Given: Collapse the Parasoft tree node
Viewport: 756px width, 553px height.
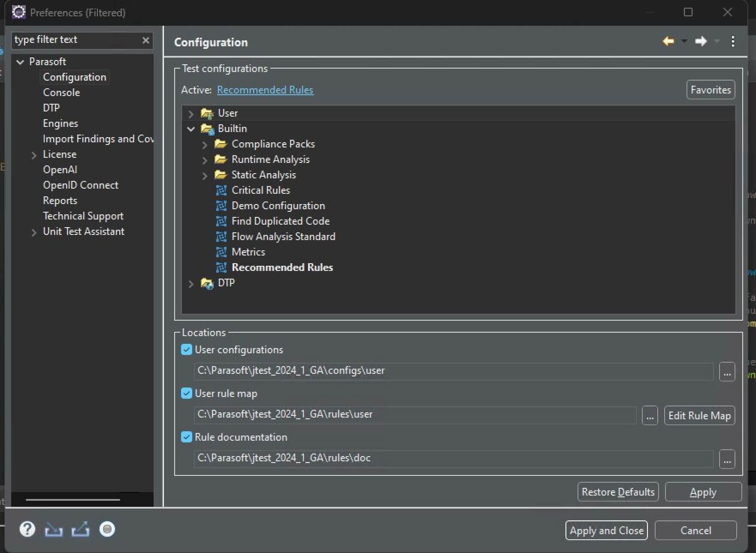Looking at the screenshot, I should 20,62.
